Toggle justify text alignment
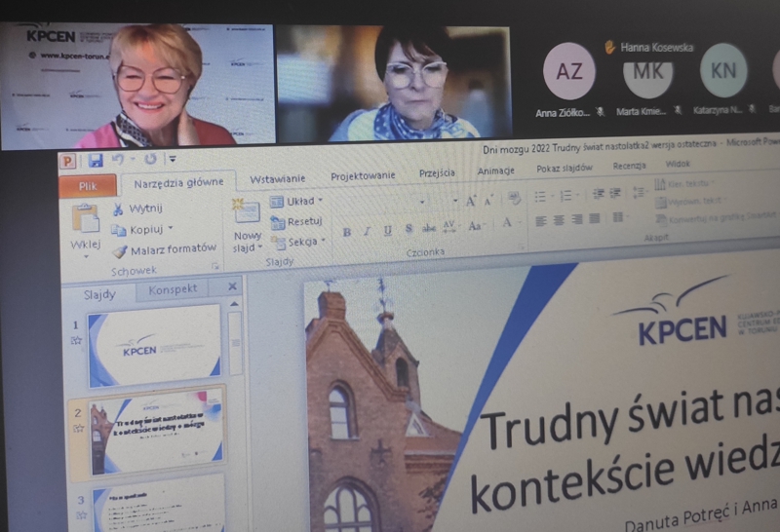 click(595, 218)
